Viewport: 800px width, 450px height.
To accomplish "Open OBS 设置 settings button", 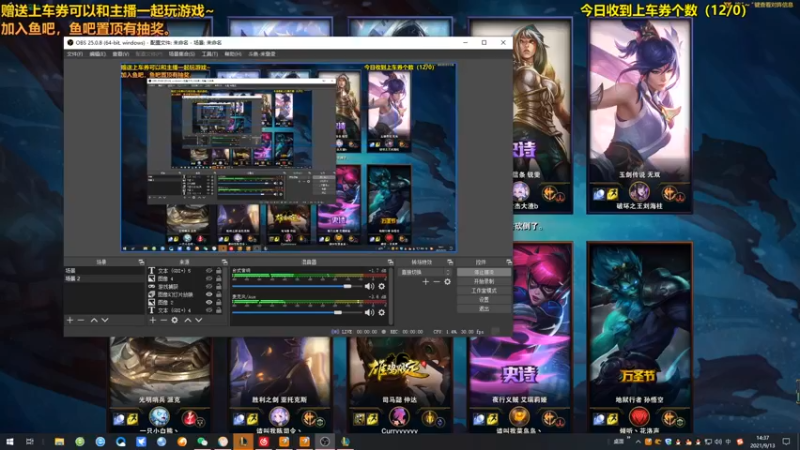I will tap(484, 299).
